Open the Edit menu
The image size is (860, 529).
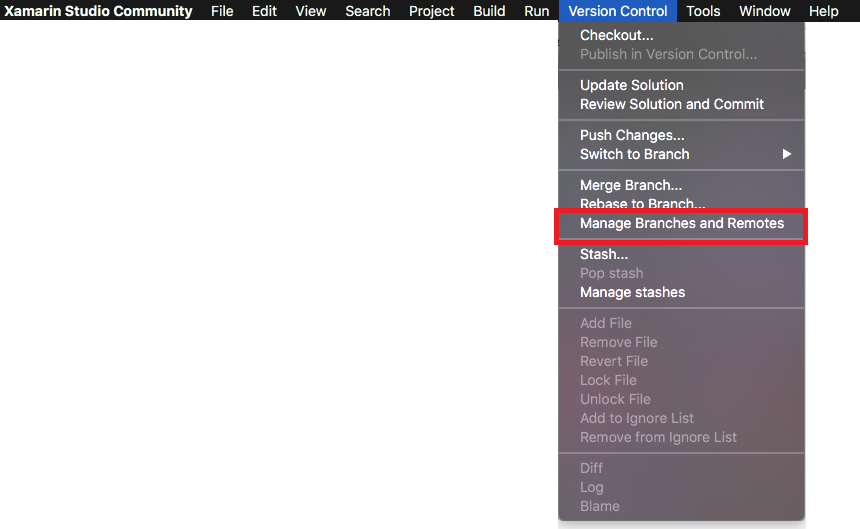pos(264,11)
